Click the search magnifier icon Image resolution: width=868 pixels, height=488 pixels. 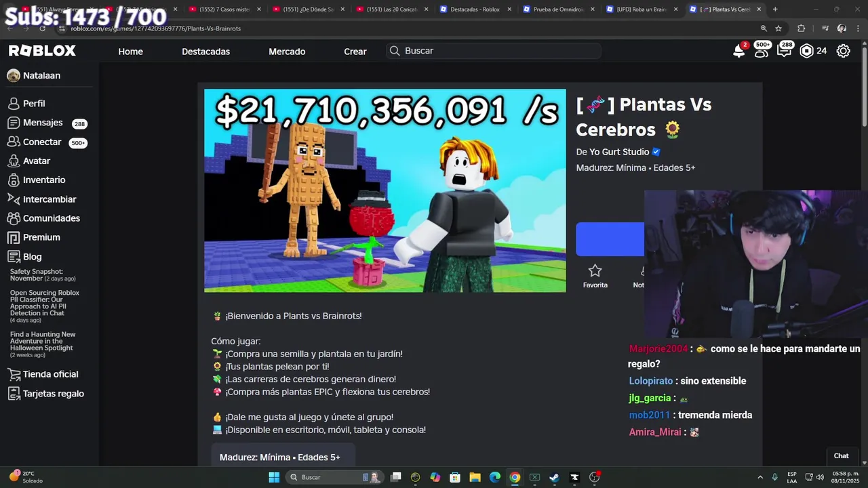coord(395,51)
